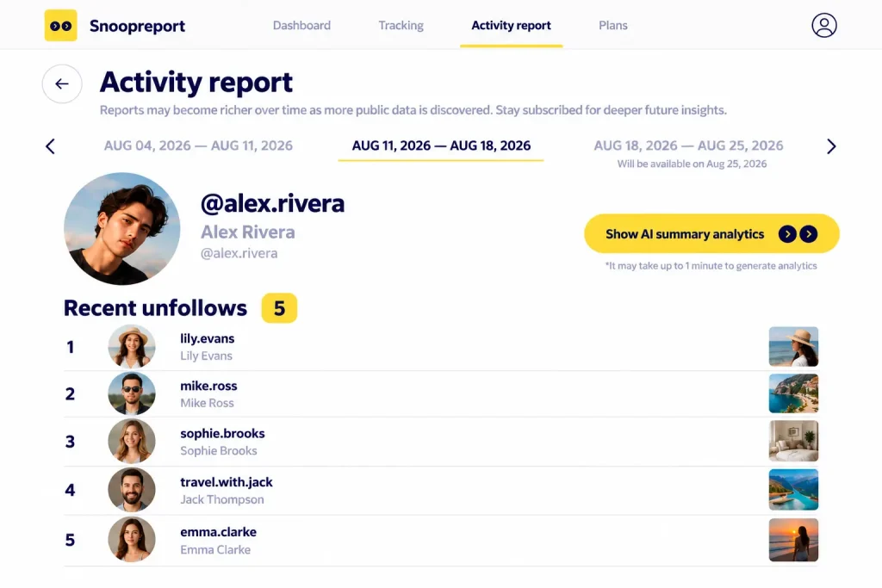
Task: Click the Sophie Brooks full name
Action: pyautogui.click(x=219, y=451)
